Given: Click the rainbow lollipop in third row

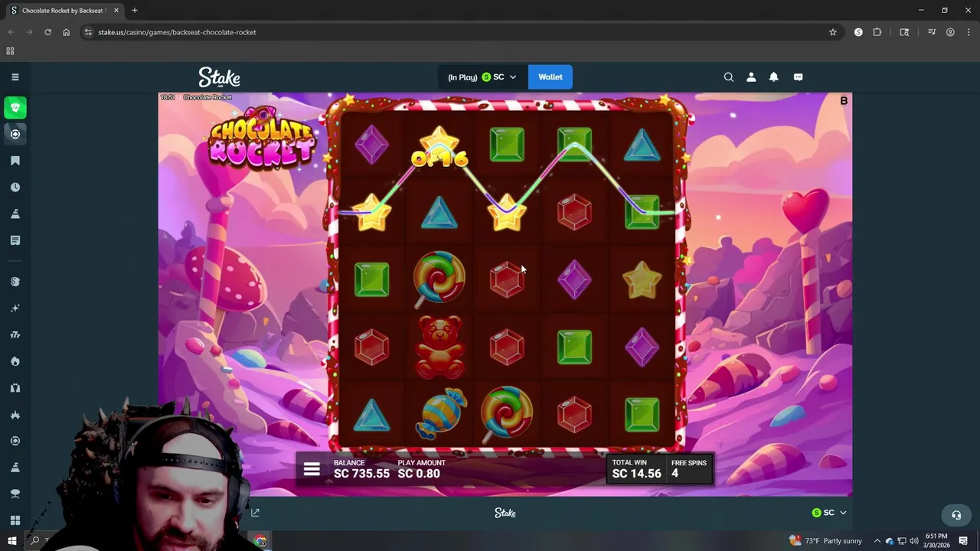Looking at the screenshot, I should [x=439, y=279].
